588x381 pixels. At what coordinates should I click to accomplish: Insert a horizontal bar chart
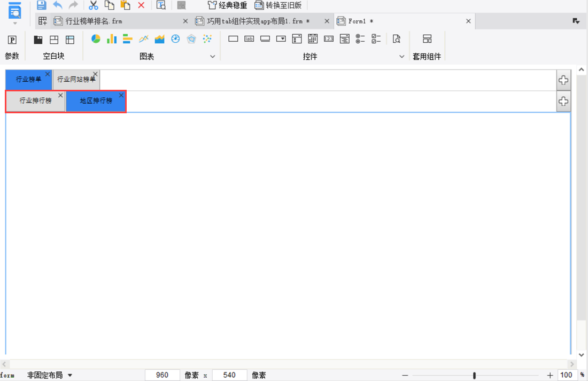(x=128, y=38)
